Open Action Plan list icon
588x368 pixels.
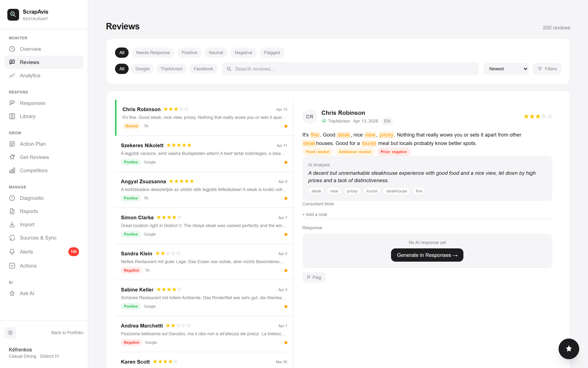[x=12, y=144]
